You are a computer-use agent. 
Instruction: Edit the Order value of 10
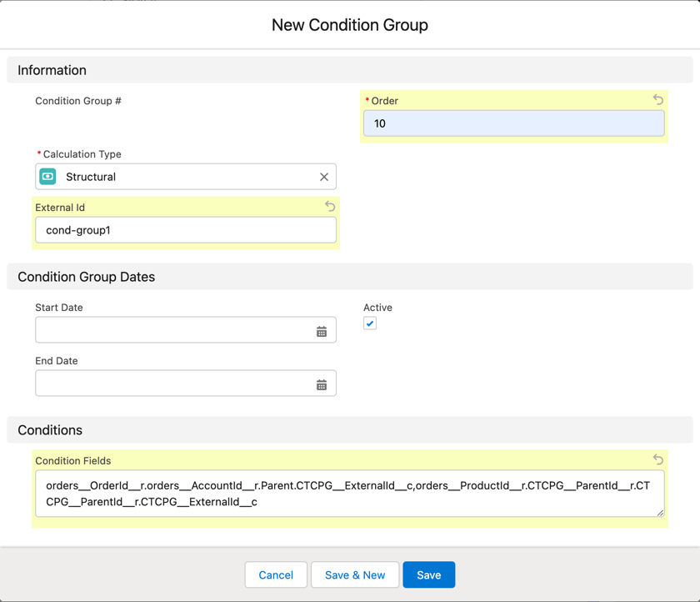514,123
